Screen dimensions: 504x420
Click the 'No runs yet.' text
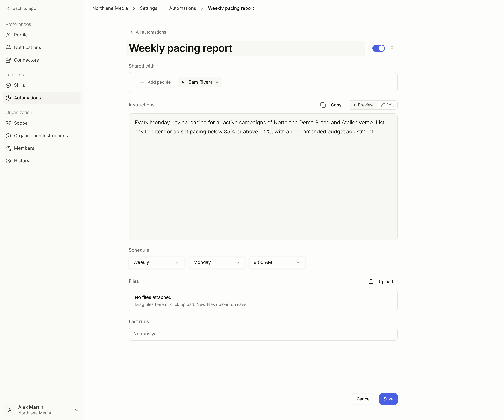click(x=146, y=334)
